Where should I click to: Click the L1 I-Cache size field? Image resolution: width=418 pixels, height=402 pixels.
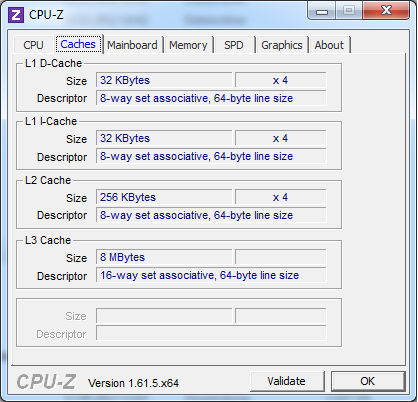164,138
